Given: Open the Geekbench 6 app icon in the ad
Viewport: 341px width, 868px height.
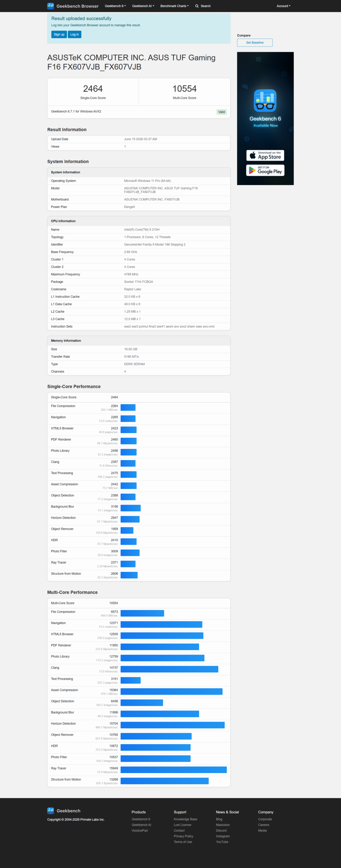Looking at the screenshot, I should tap(265, 100).
